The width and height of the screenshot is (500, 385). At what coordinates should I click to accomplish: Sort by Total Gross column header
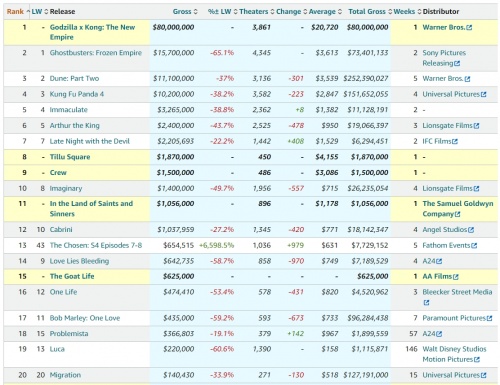coord(367,12)
